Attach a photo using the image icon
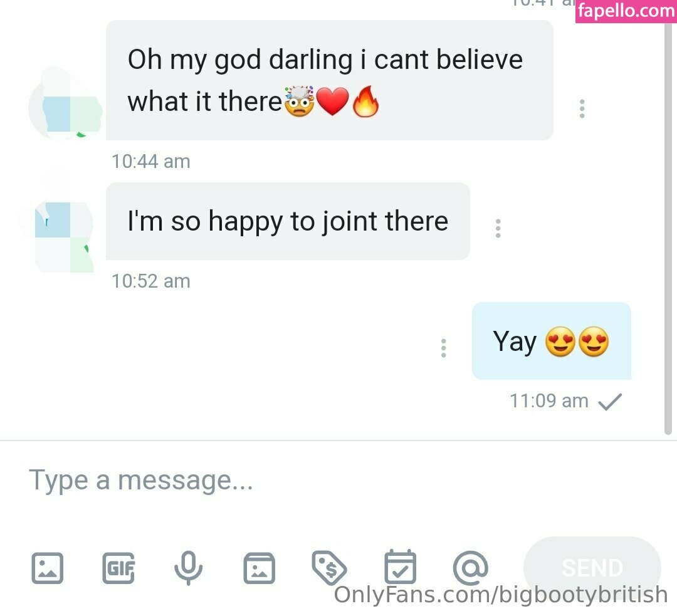This screenshot has height=616, width=677. pyautogui.click(x=48, y=568)
